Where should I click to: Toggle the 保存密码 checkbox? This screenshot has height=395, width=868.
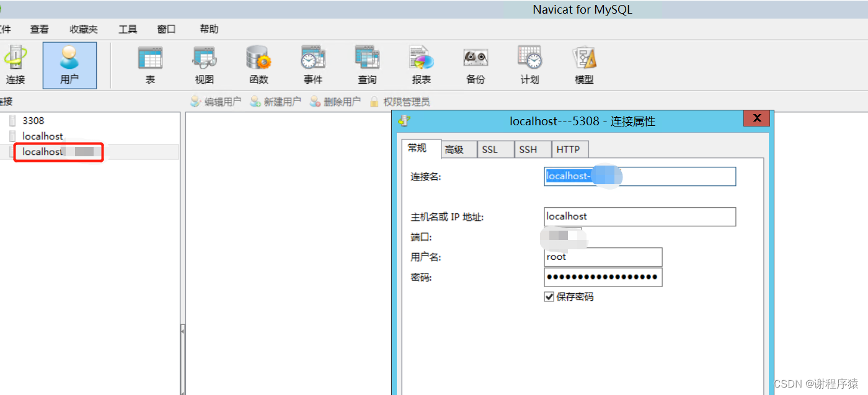tap(549, 296)
